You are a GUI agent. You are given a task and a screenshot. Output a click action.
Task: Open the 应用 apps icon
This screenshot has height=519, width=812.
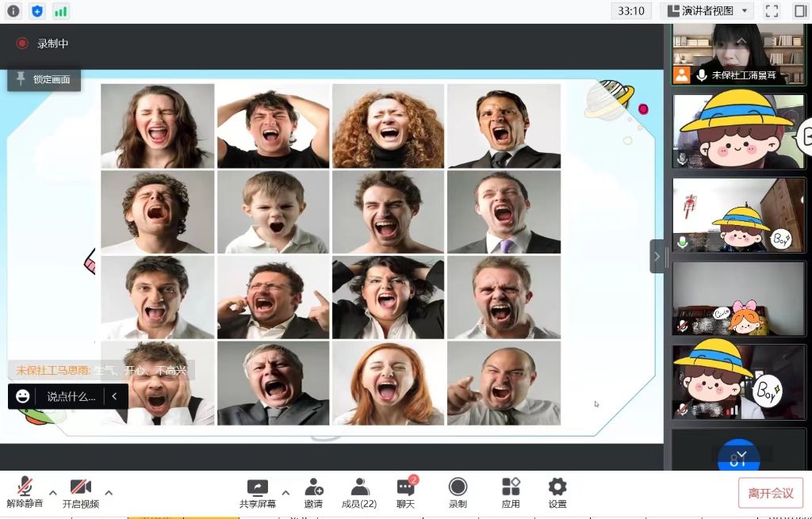(511, 493)
